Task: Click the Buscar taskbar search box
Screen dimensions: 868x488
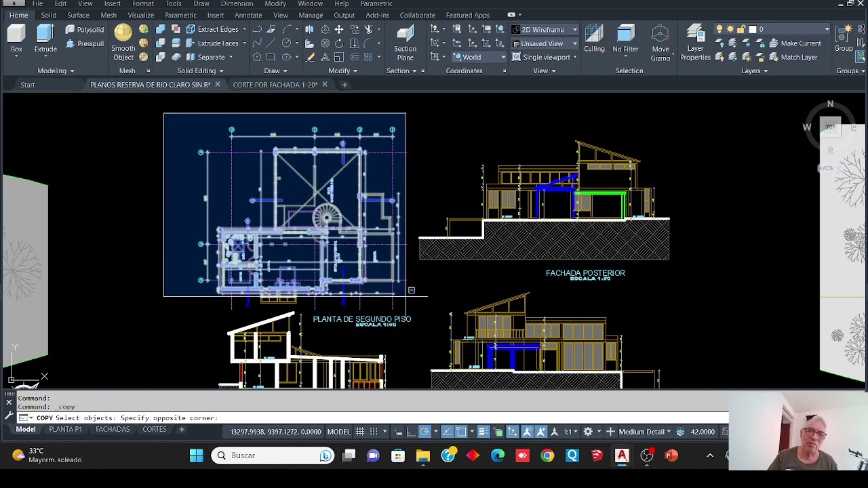Action: tap(274, 455)
